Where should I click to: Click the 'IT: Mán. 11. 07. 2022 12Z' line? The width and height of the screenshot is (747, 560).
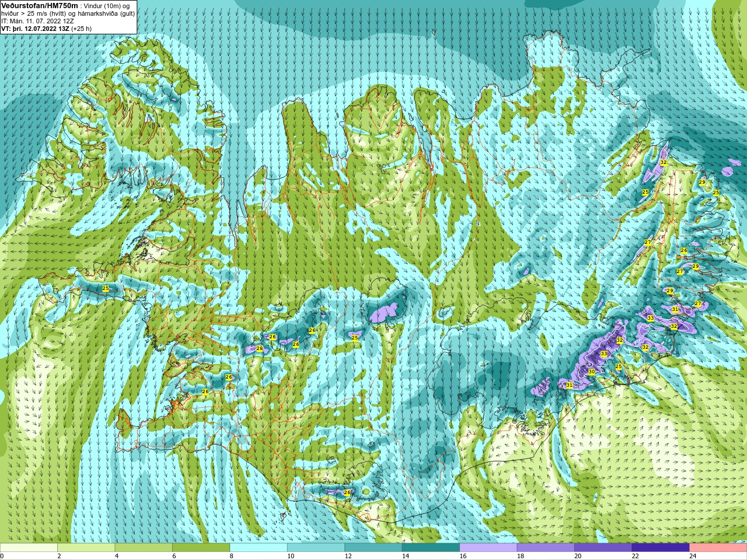(x=37, y=20)
